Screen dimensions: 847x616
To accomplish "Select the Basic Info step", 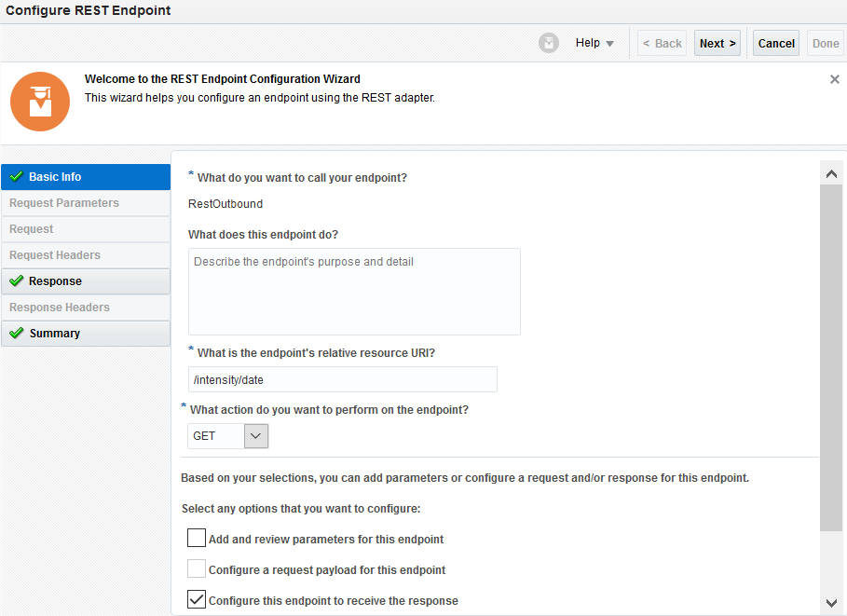I will (x=55, y=177).
